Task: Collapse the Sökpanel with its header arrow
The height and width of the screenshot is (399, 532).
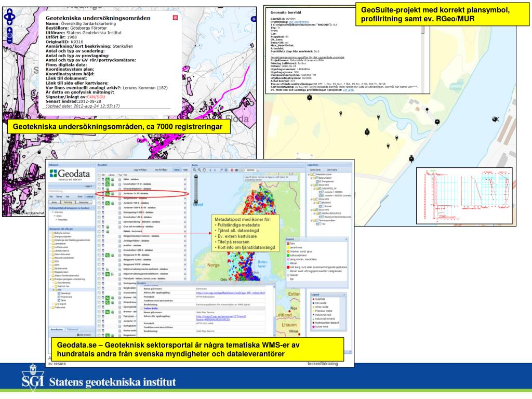Action: tap(94, 165)
